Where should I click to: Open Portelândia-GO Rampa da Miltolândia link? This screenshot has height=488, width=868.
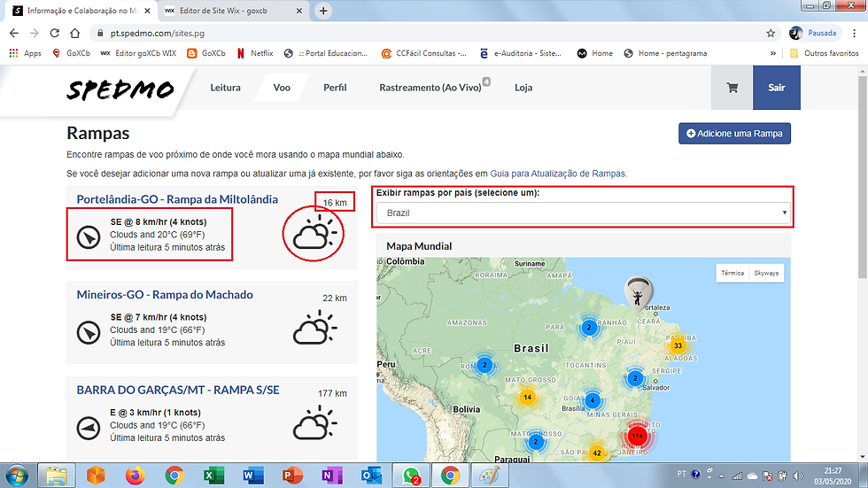[177, 199]
